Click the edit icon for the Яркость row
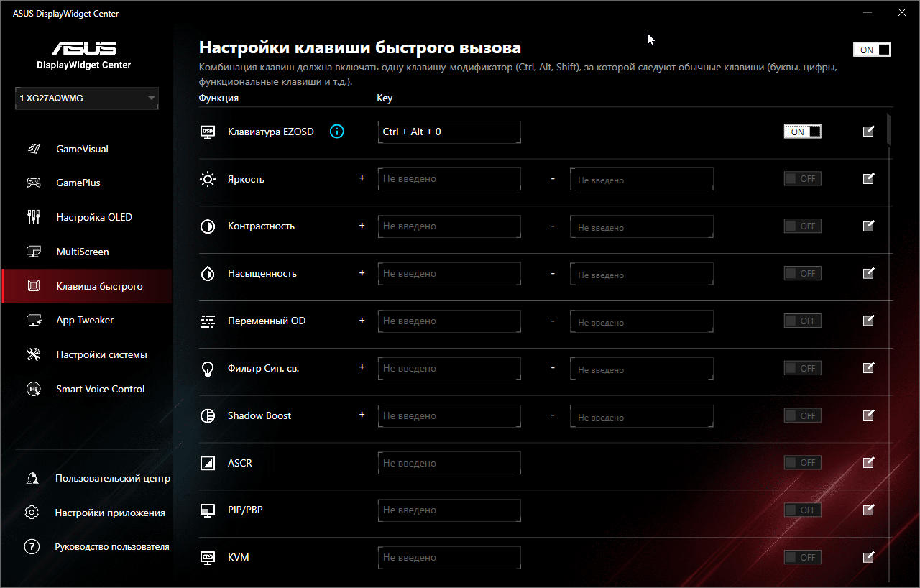The image size is (920, 588). 868,179
